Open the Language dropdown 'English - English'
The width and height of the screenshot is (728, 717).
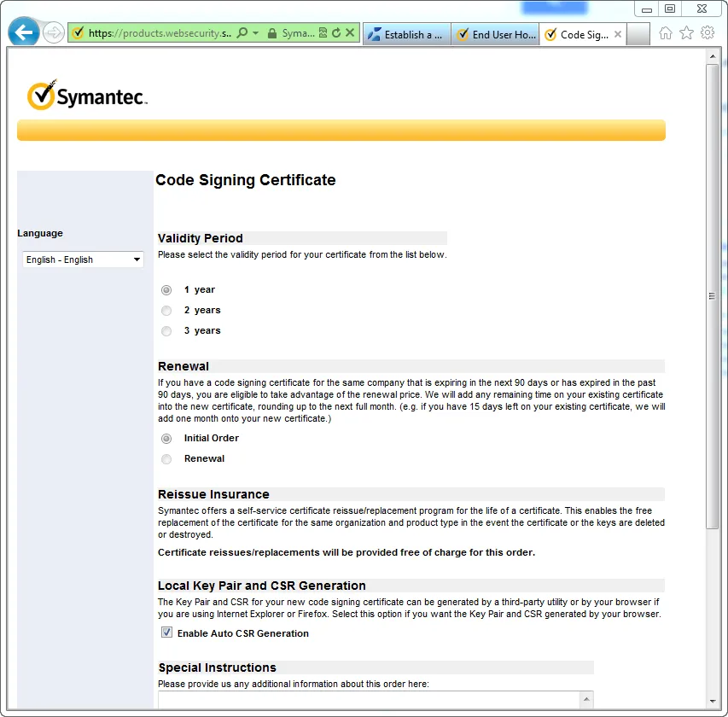click(83, 259)
